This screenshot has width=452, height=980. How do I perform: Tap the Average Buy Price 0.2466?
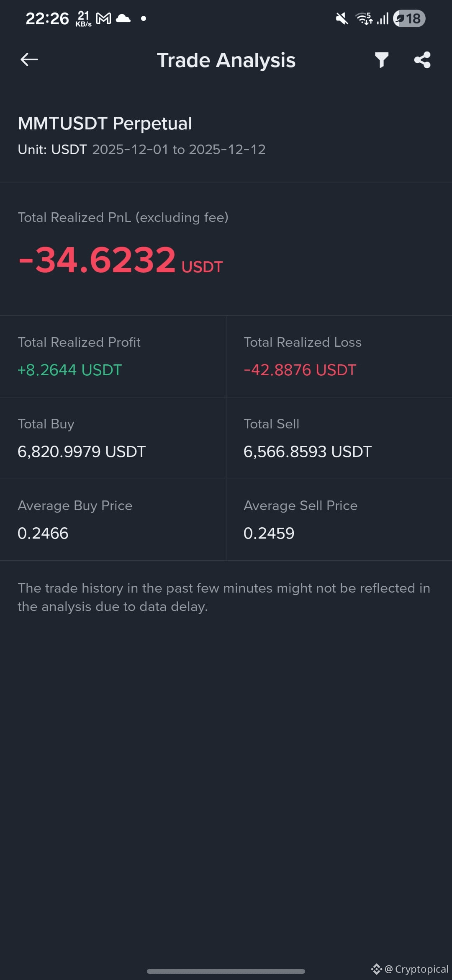pyautogui.click(x=43, y=534)
